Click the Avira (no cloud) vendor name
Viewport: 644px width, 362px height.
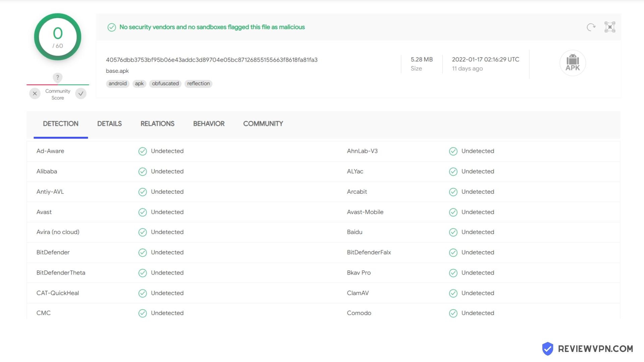pyautogui.click(x=58, y=232)
